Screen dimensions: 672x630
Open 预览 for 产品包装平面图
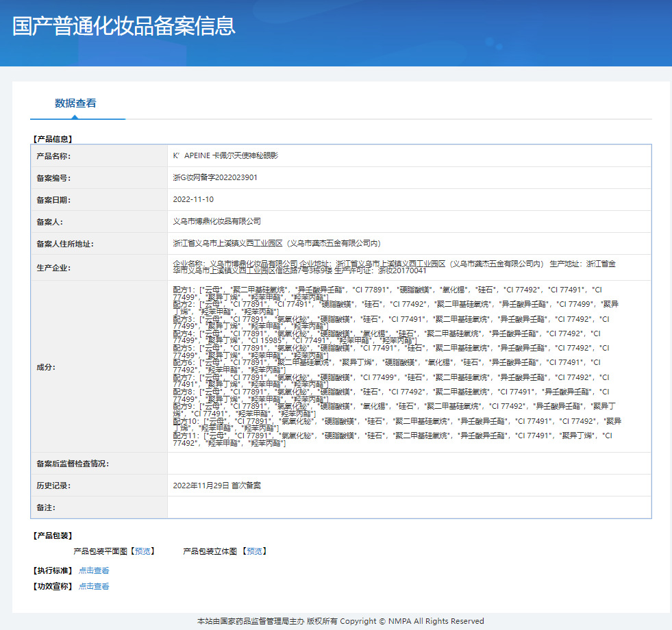(x=142, y=551)
